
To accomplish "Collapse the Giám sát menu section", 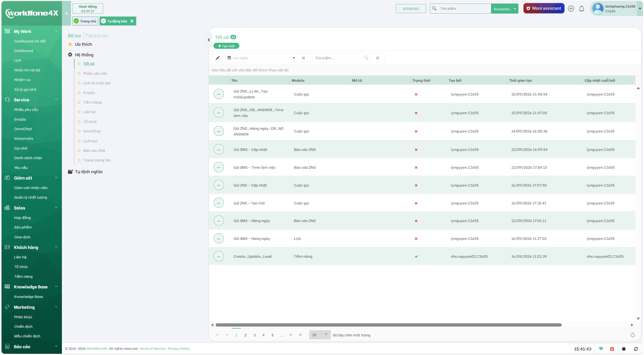I will pos(56,178).
